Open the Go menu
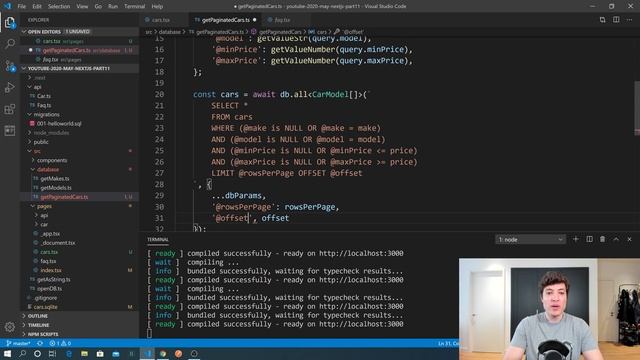Image resolution: width=640 pixels, height=360 pixels. [98, 6]
